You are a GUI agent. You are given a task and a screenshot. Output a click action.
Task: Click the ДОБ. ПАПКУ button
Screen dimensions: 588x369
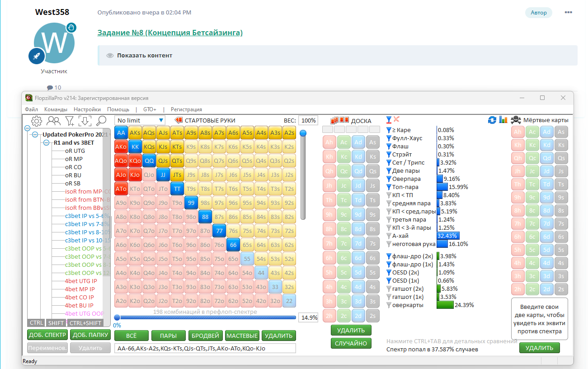[90, 335]
